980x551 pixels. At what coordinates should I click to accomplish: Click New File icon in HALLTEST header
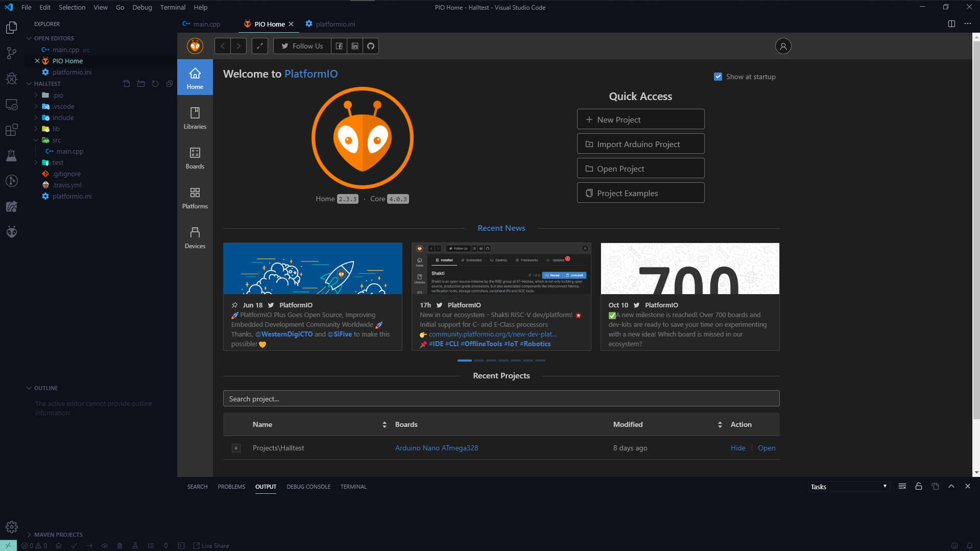point(127,83)
